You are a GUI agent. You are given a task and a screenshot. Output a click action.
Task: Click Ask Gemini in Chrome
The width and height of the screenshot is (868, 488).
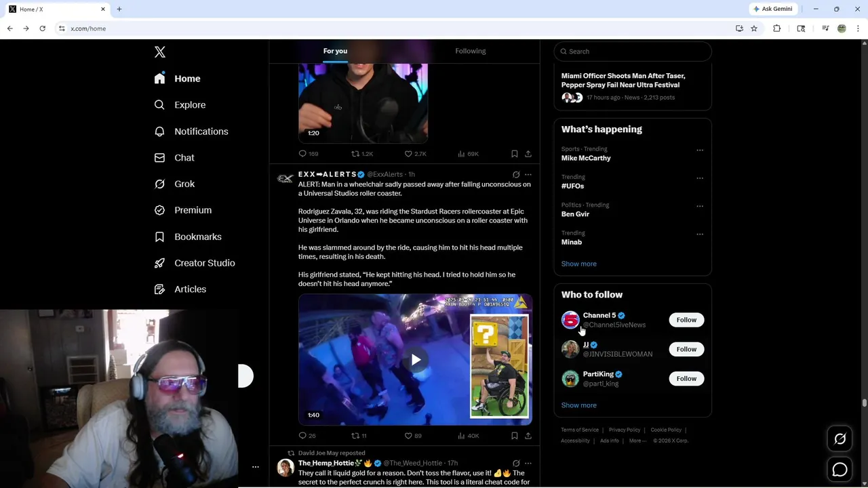point(772,9)
